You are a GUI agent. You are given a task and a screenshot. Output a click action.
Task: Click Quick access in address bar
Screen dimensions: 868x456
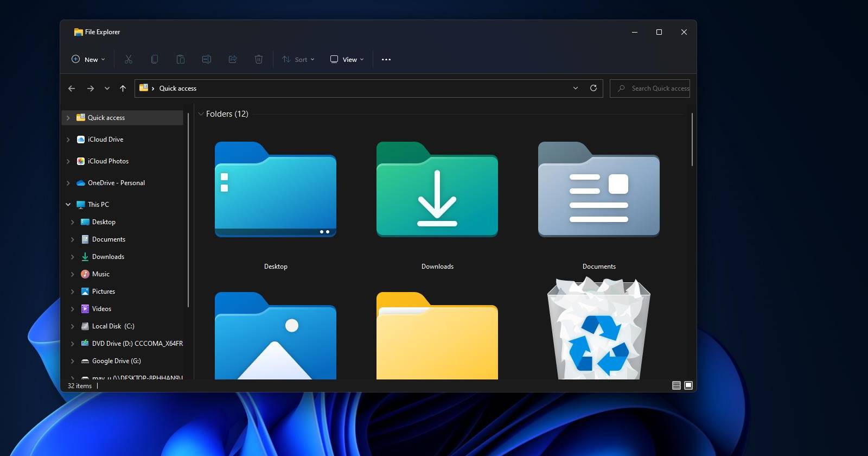point(178,88)
